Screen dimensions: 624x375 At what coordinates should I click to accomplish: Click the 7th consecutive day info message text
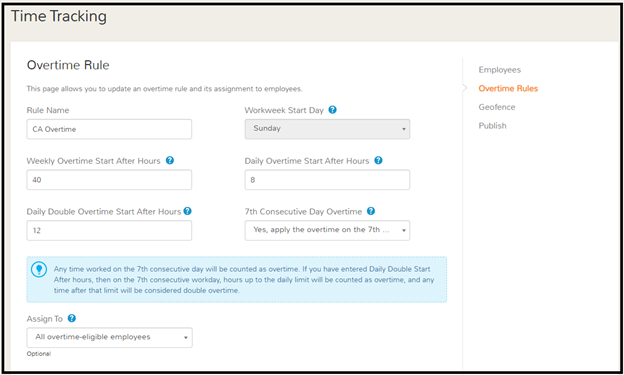(244, 280)
